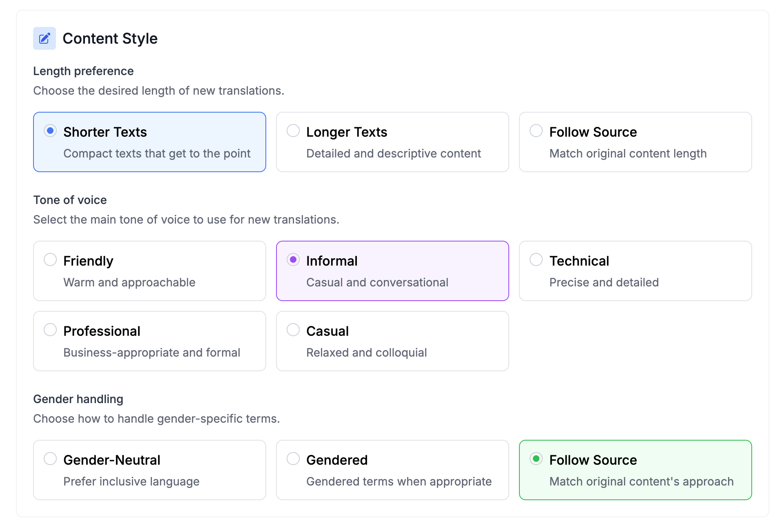Click the 'Casual and conversational' description
Viewport: 784px width, 532px height.
tap(377, 282)
